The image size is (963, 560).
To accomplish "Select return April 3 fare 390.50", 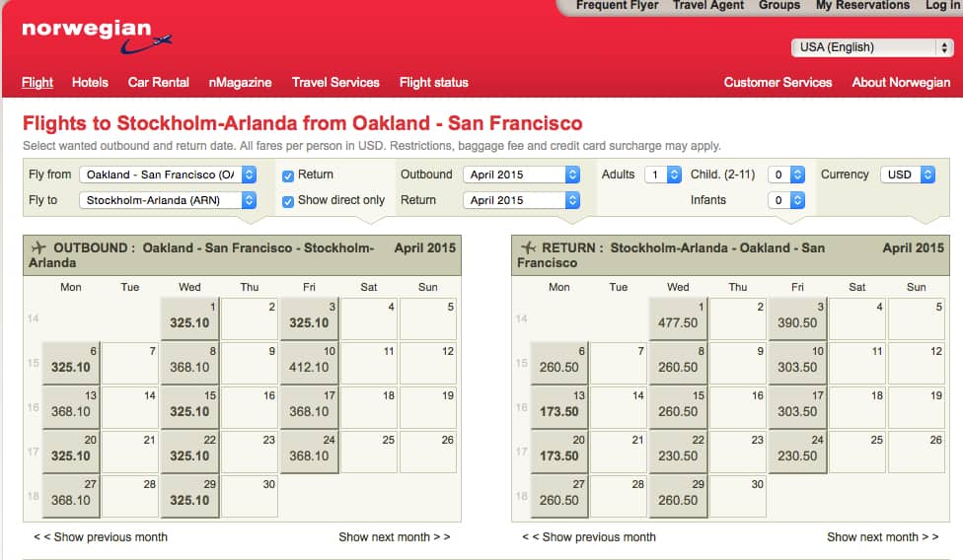I will pos(797,319).
